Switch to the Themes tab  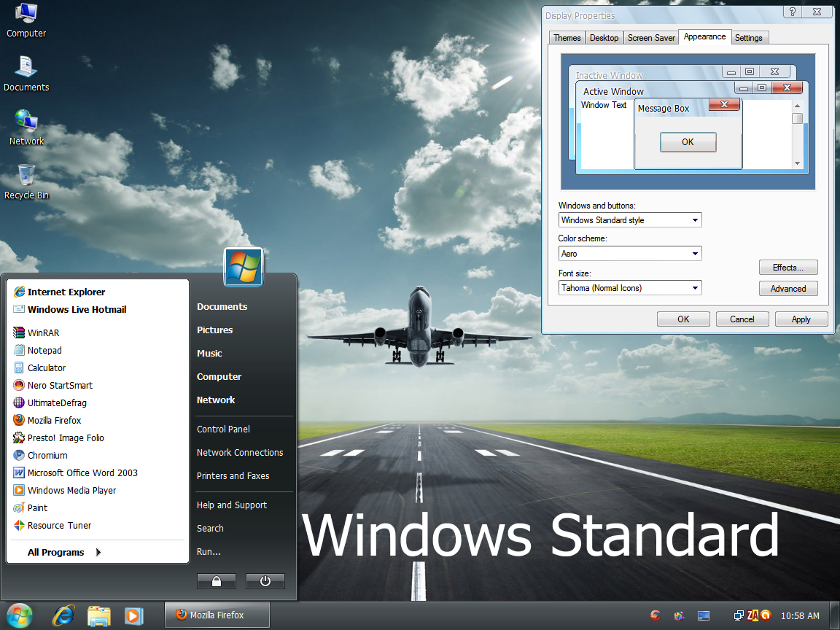[x=567, y=37]
